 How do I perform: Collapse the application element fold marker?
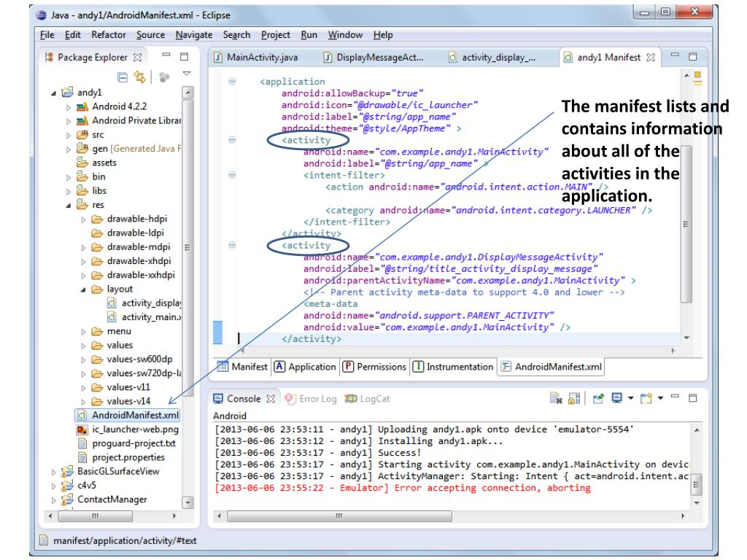pos(232,82)
